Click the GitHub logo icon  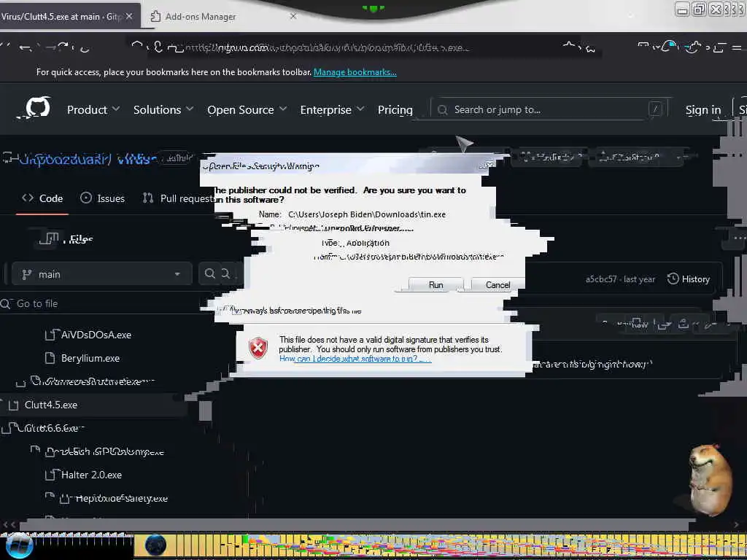click(38, 108)
